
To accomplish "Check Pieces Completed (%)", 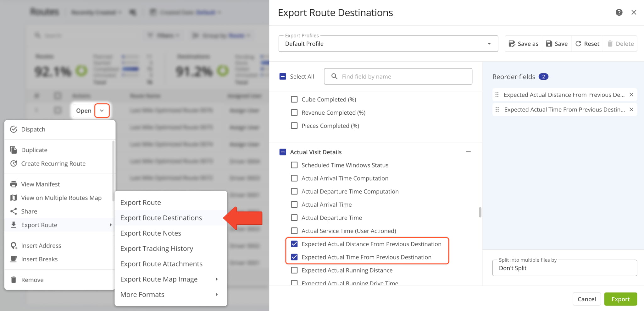I will click(294, 126).
